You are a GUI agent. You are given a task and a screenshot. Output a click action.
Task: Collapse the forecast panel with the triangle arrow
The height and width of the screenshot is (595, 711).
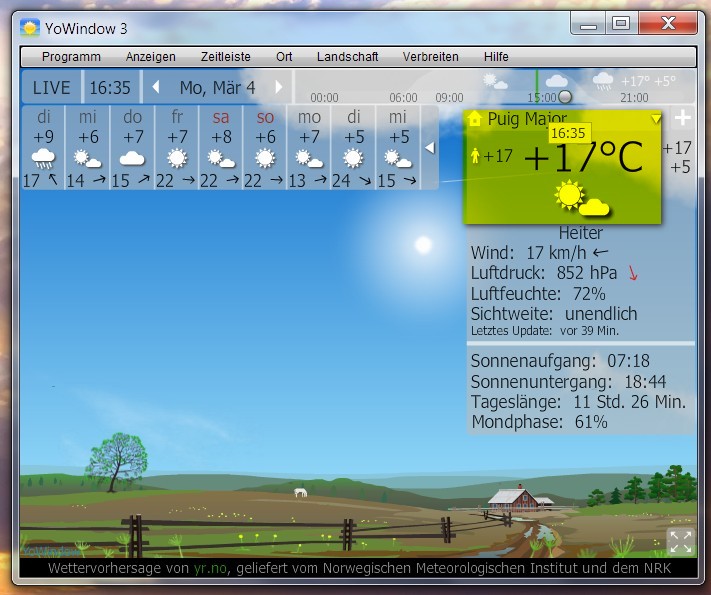coord(430,148)
